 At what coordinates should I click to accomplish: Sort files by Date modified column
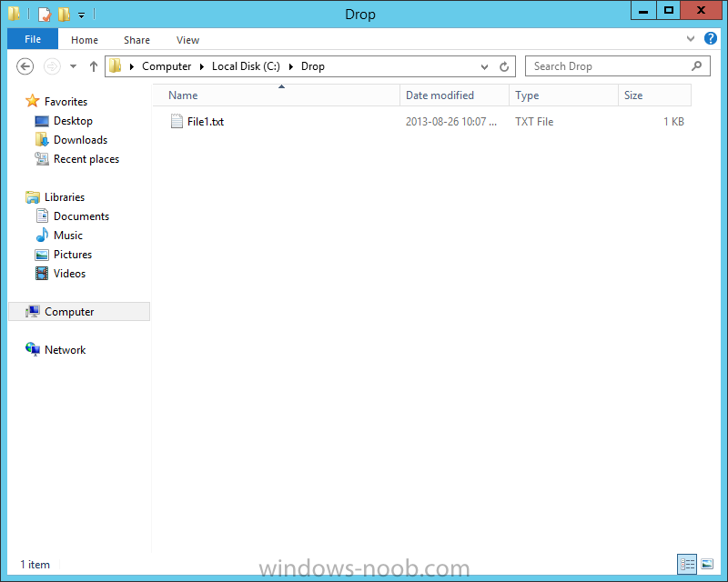pos(454,95)
